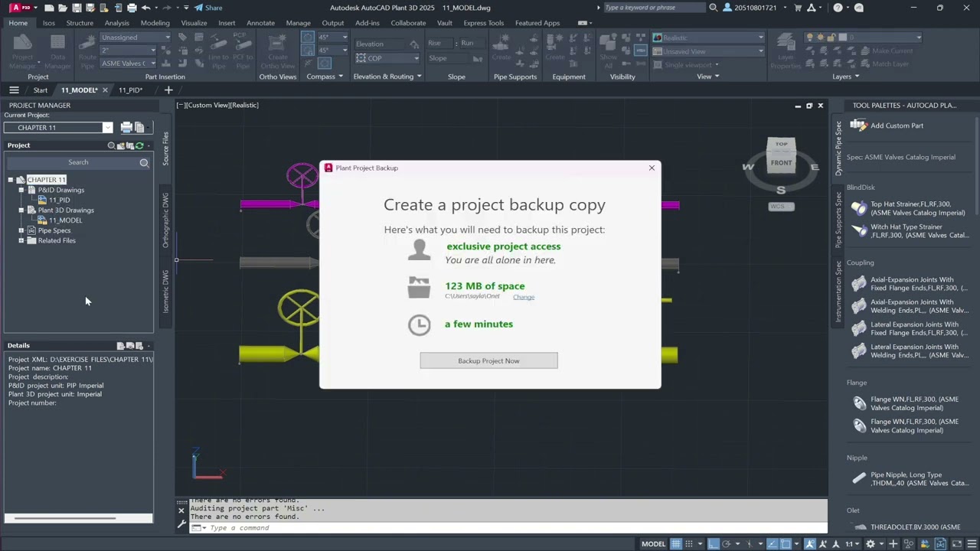The height and width of the screenshot is (551, 980).
Task: Open the Visualize ribbon tab
Action: (194, 23)
